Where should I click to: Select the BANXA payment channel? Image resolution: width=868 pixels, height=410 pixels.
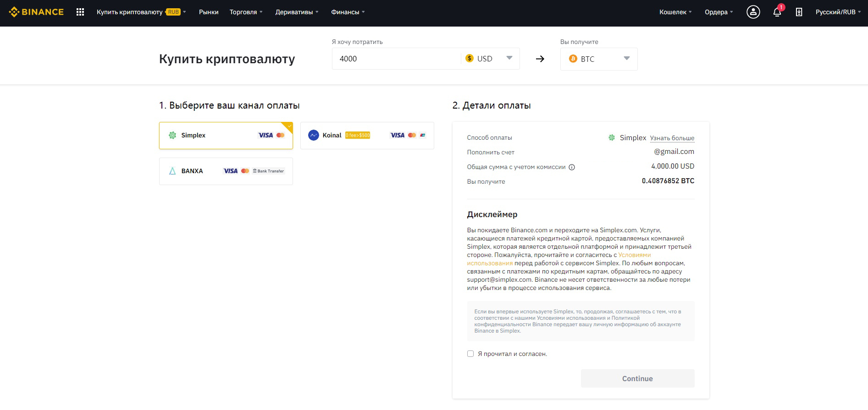click(x=226, y=171)
